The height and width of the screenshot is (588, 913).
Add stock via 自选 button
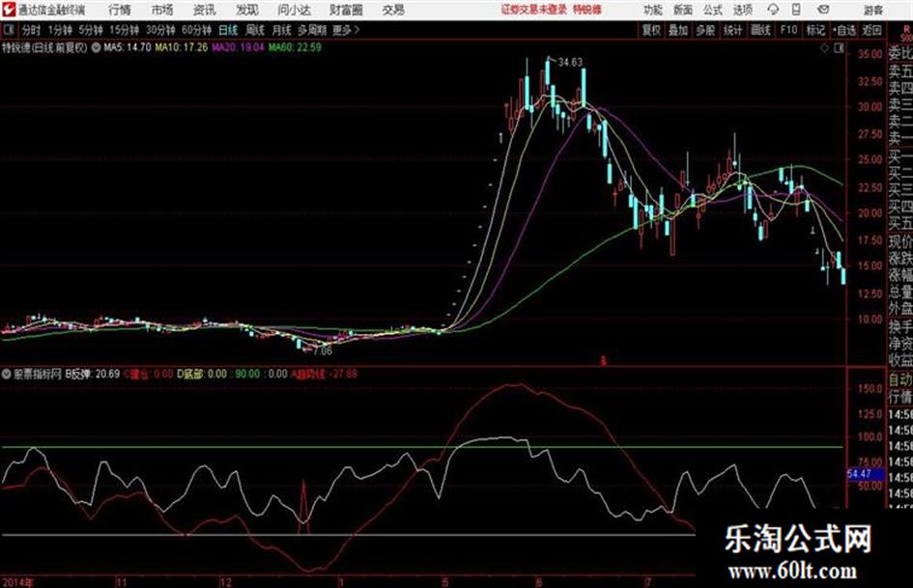pos(844,30)
